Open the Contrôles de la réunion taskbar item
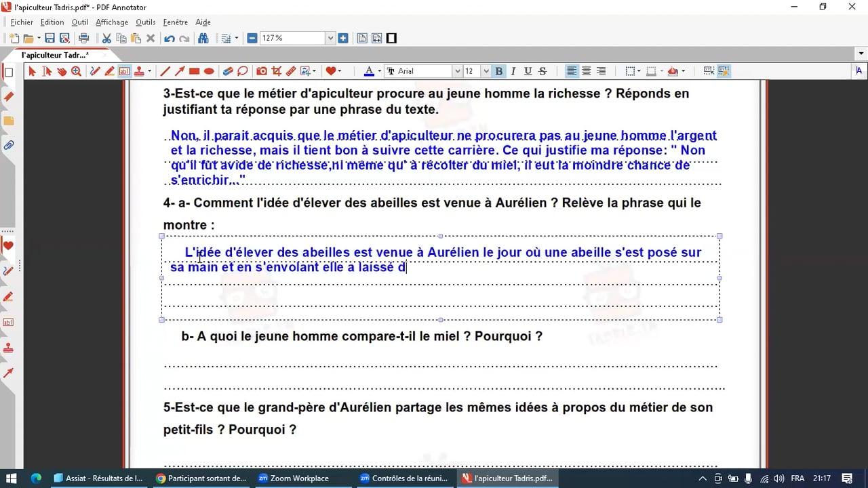Viewport: 868px width, 488px height. pos(404,478)
